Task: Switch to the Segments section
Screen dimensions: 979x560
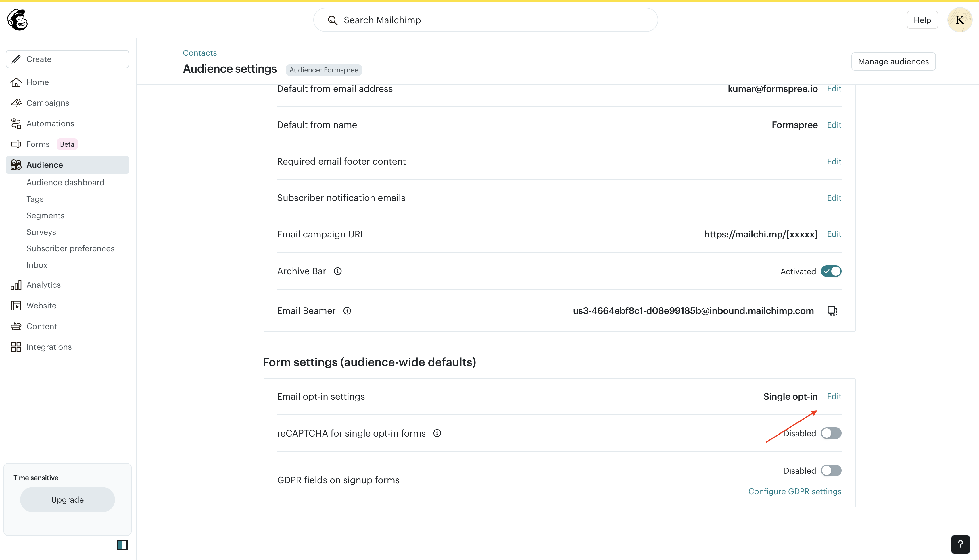Action: (x=45, y=215)
